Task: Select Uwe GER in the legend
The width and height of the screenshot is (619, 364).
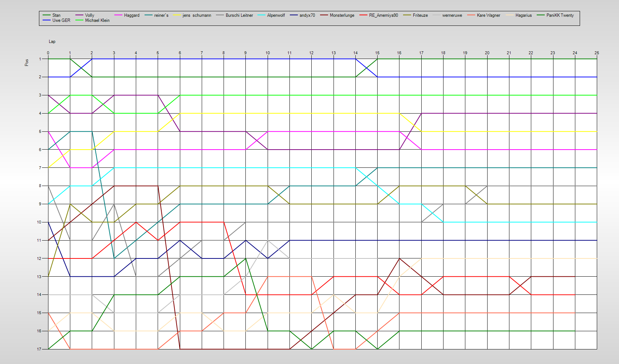Action: point(61,20)
